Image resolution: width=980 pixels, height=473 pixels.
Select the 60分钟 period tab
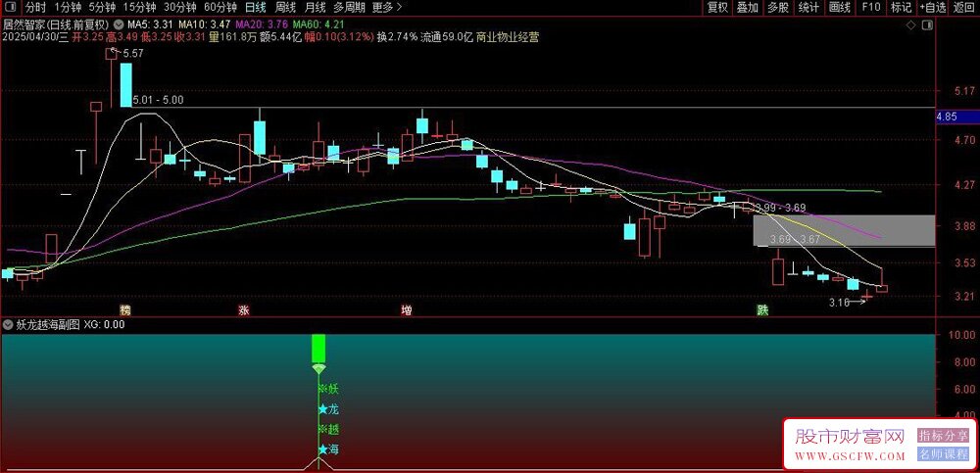(x=220, y=8)
